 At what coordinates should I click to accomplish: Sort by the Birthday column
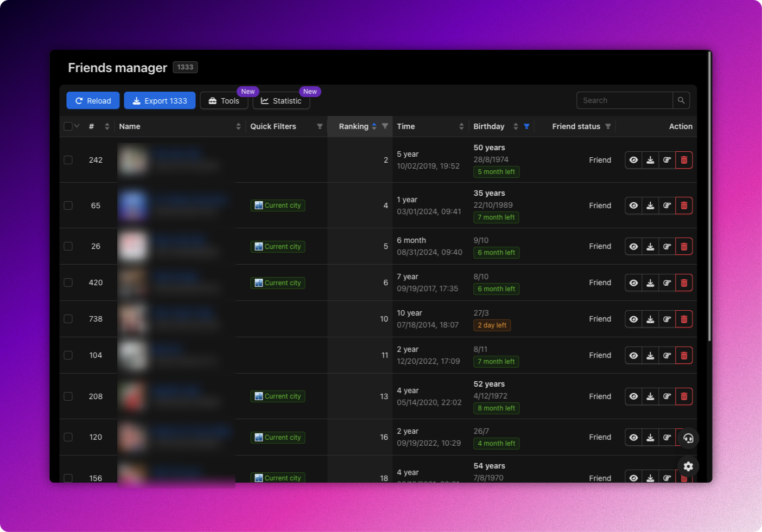pyautogui.click(x=516, y=126)
